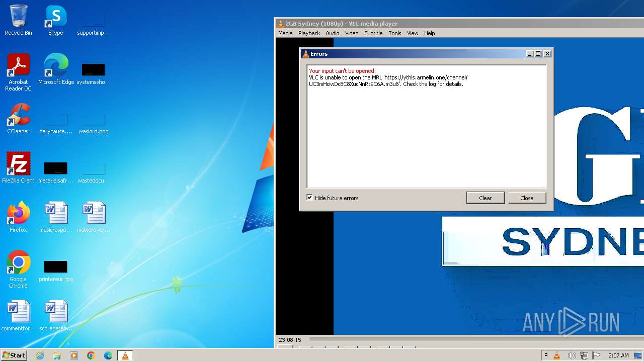Open the Tools menu in VLC
The height and width of the screenshot is (362, 644).
point(395,33)
